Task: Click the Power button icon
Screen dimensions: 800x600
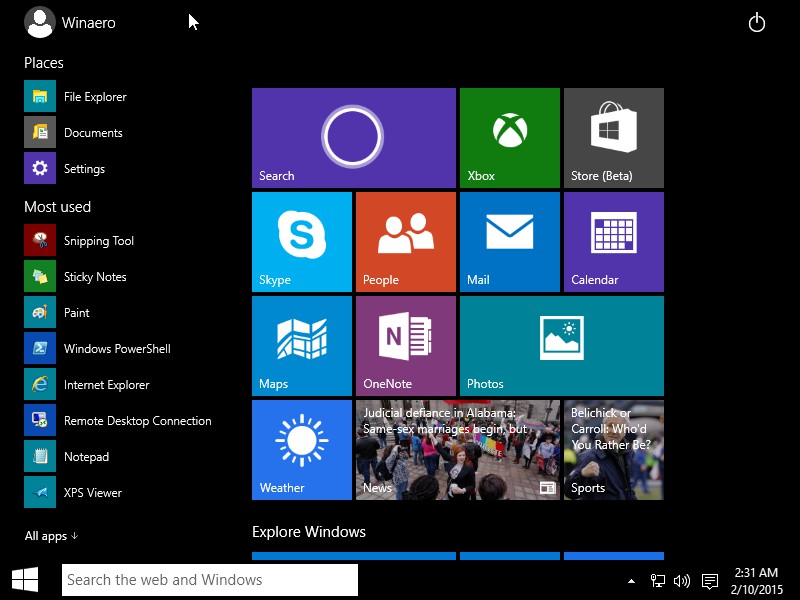Action: coord(757,22)
